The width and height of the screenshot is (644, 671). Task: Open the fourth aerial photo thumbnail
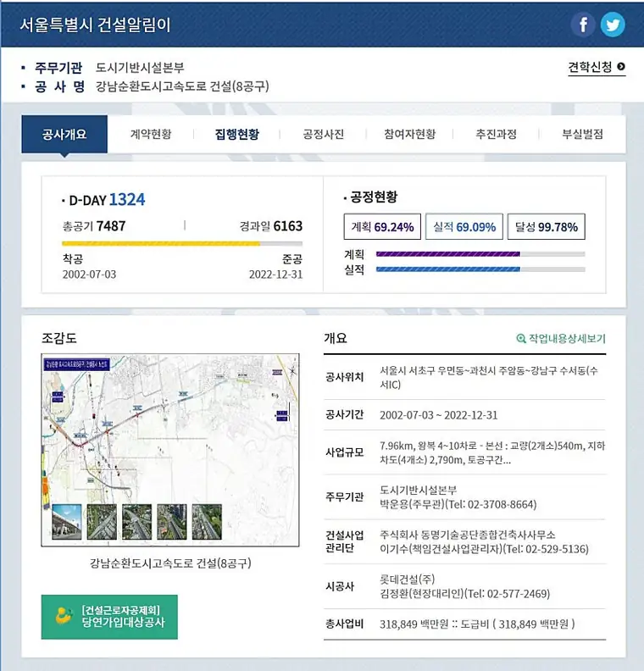171,521
